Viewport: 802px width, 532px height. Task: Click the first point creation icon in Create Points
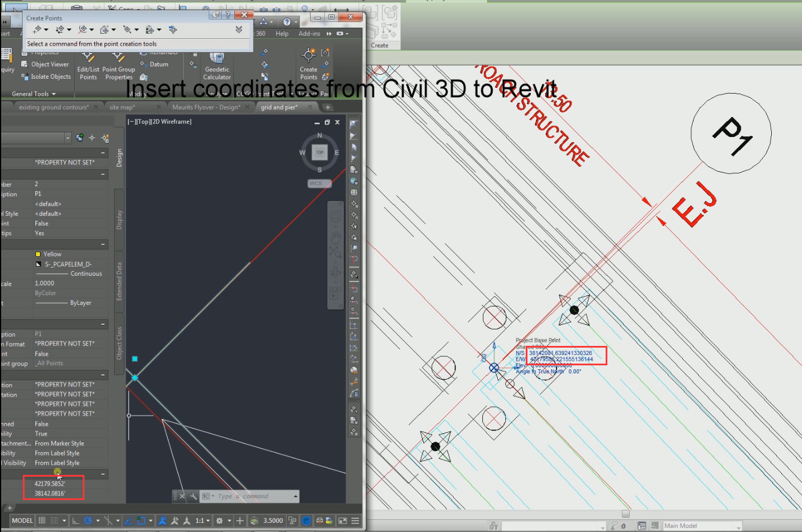37,29
